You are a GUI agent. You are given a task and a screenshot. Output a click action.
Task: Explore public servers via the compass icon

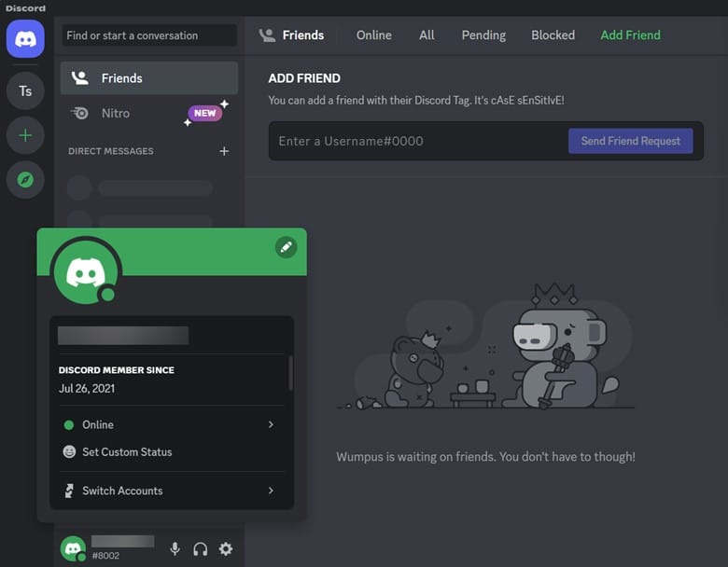point(25,180)
